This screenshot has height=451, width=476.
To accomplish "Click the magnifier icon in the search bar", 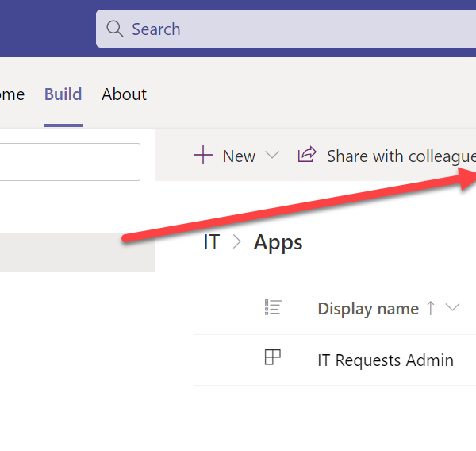I will tap(115, 29).
